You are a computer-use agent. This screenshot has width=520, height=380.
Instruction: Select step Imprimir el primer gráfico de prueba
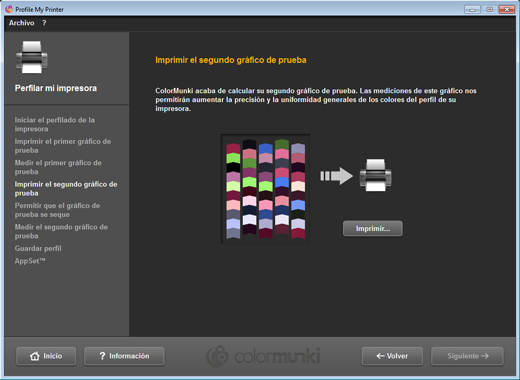(x=63, y=146)
